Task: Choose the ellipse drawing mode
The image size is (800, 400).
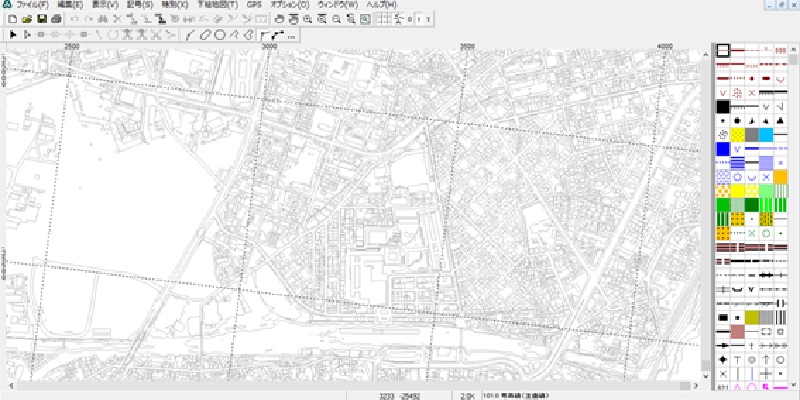Action: 205,34
